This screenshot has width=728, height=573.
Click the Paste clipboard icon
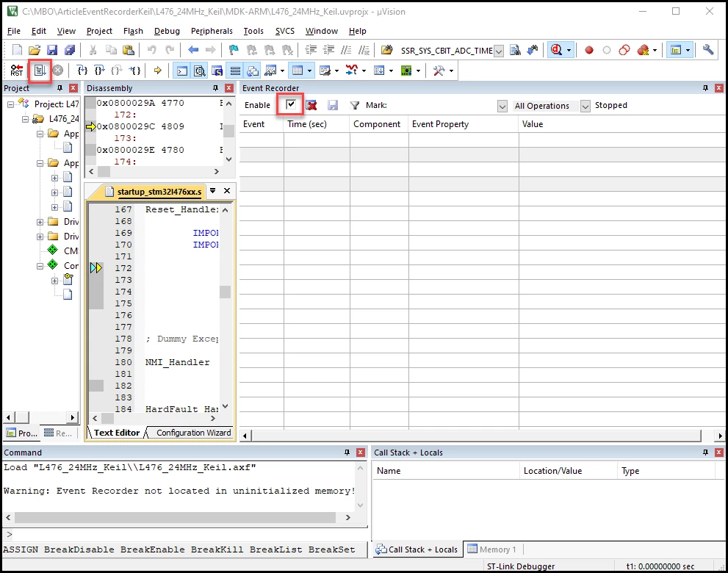point(129,50)
